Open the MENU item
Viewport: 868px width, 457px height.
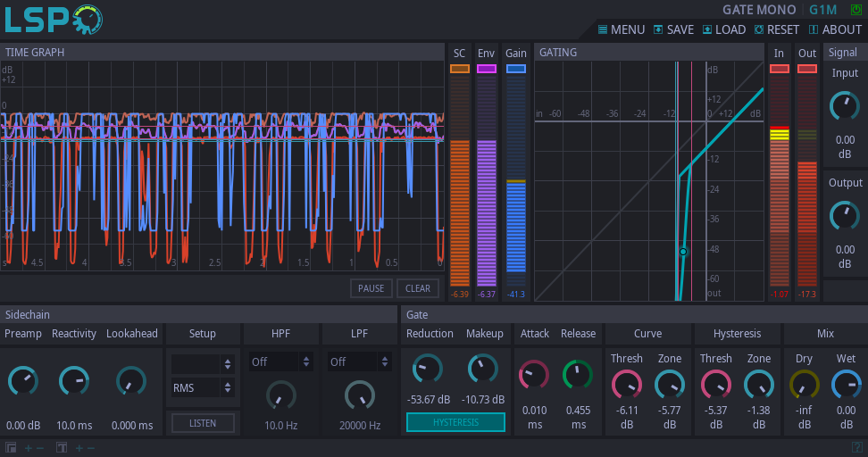click(622, 29)
